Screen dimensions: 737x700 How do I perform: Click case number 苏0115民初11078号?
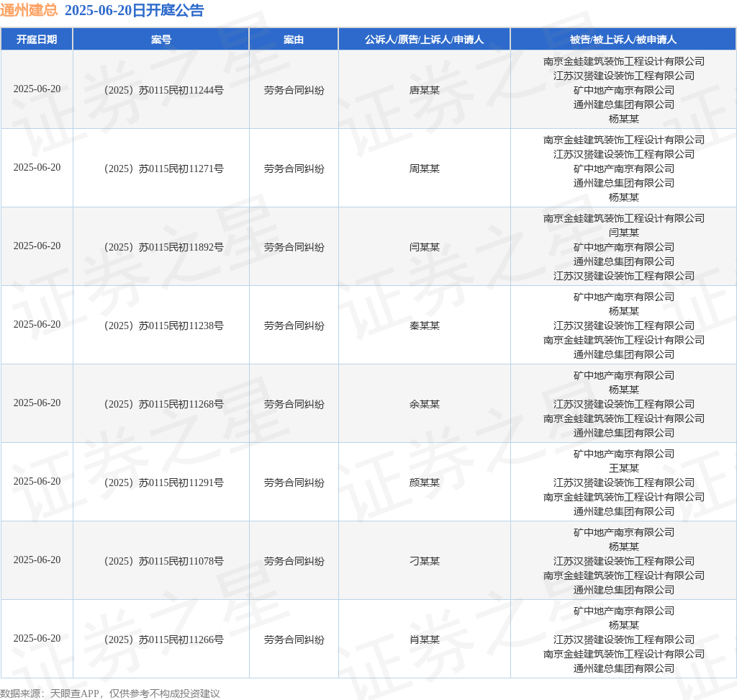(163, 562)
